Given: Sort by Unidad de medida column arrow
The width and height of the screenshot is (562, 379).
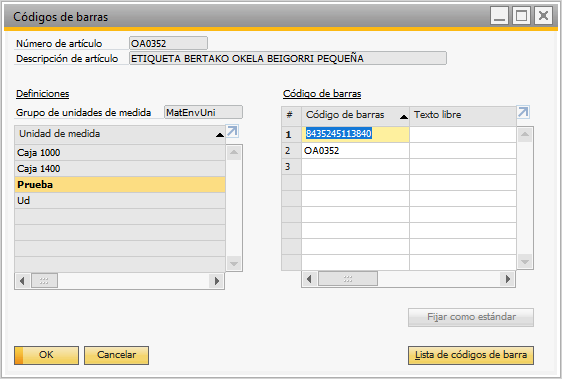Looking at the screenshot, I should 220,135.
